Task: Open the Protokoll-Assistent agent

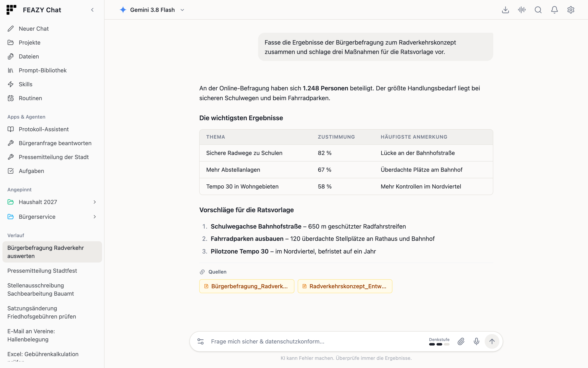Action: click(x=52, y=129)
